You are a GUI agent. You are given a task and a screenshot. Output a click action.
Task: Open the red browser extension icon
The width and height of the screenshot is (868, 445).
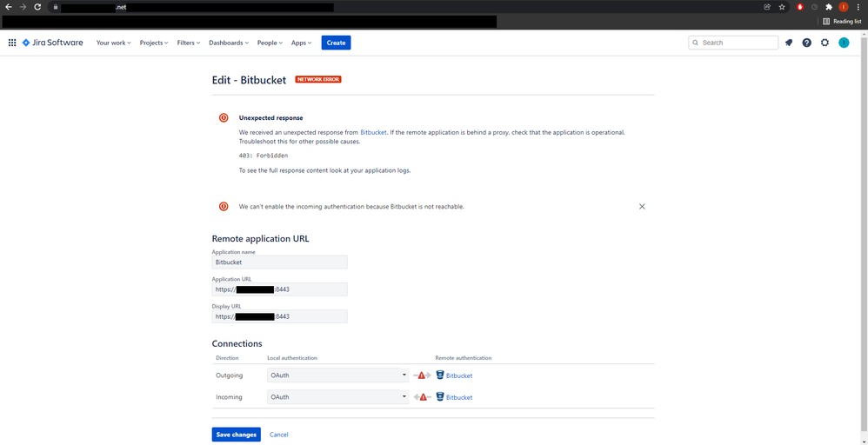click(800, 7)
